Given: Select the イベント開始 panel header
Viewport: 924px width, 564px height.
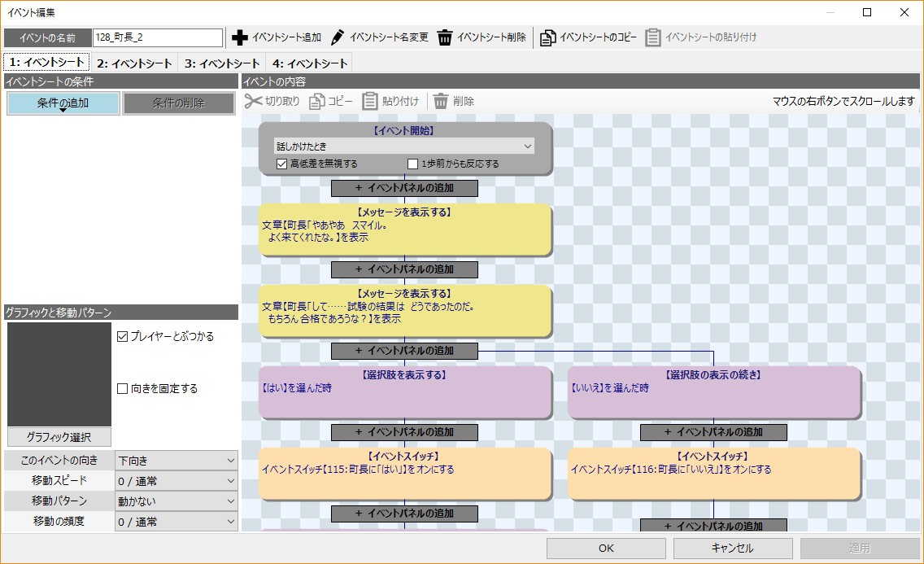Looking at the screenshot, I should click(404, 130).
